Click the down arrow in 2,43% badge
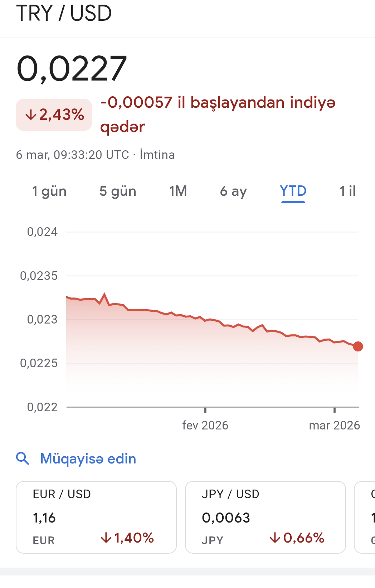This screenshot has height=588, width=375. (31, 115)
